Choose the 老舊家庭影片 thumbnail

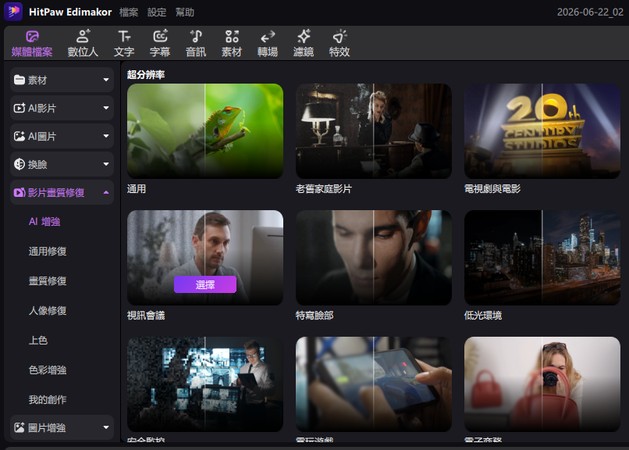(373, 131)
